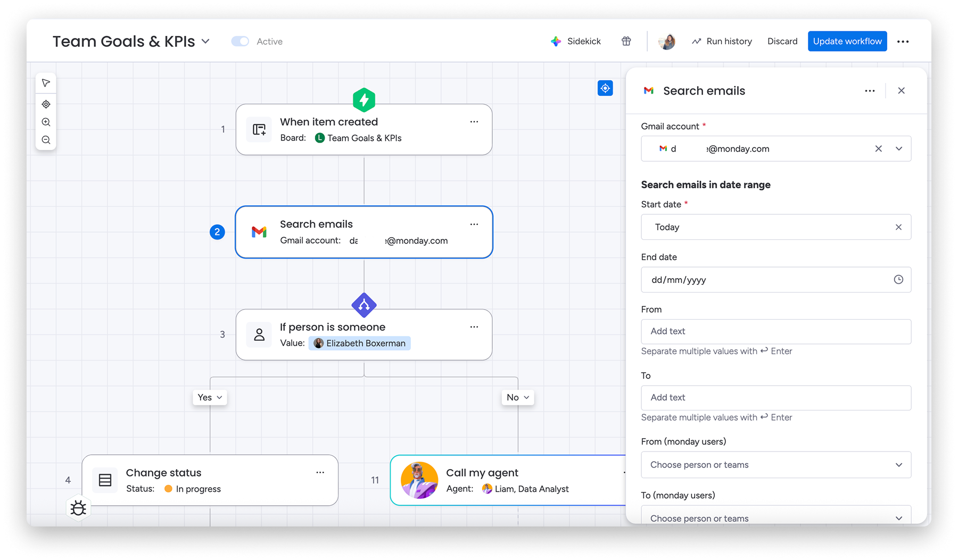Screen dimensions: 958x560
Task: Click Liam agent avatar in Call my agent
Action: click(419, 480)
